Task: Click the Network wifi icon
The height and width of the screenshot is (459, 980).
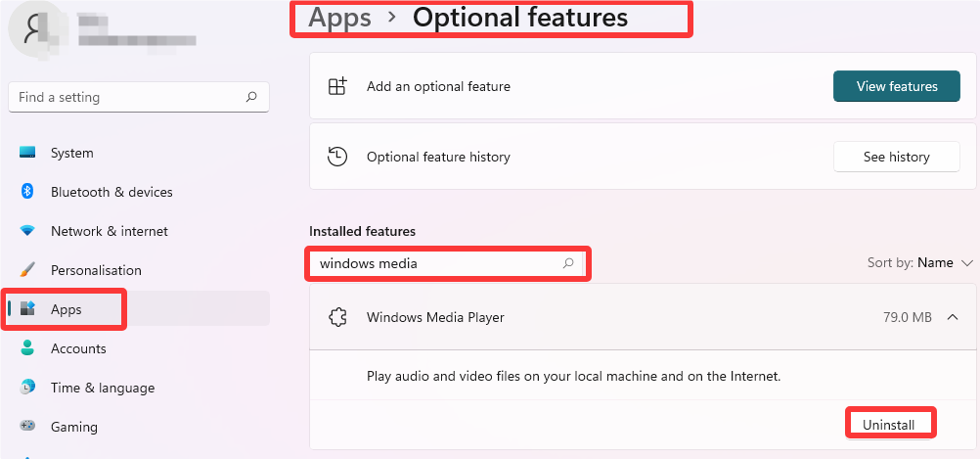Action: 28,231
